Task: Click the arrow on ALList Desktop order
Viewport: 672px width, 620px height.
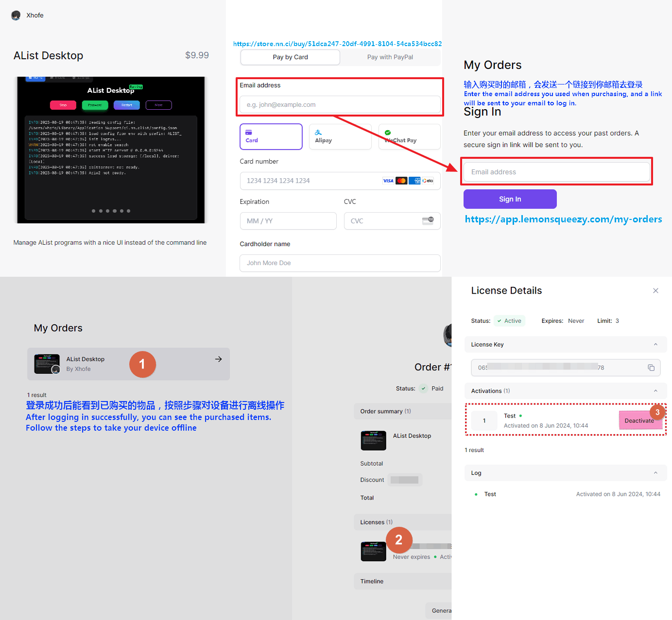Action: click(218, 359)
